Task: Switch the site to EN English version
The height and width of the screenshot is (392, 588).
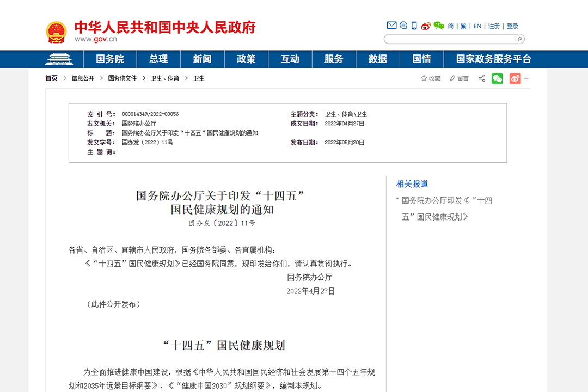Action: [476, 25]
